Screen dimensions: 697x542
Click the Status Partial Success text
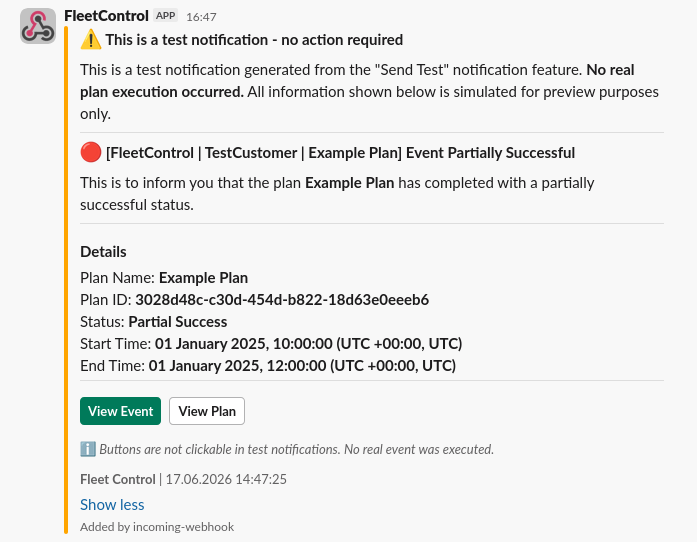(x=153, y=321)
